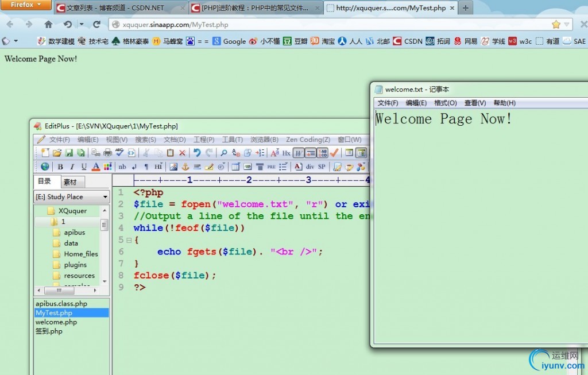Viewport: 588px width, 375px height.
Task: Click the Print icon in EditPlus toolbar
Action: (107, 153)
